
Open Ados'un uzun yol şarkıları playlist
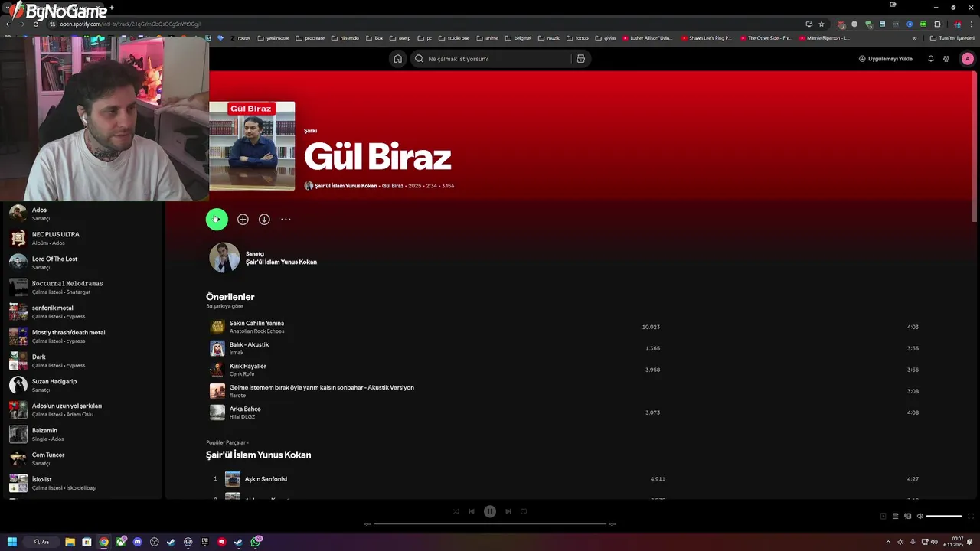pos(83,409)
